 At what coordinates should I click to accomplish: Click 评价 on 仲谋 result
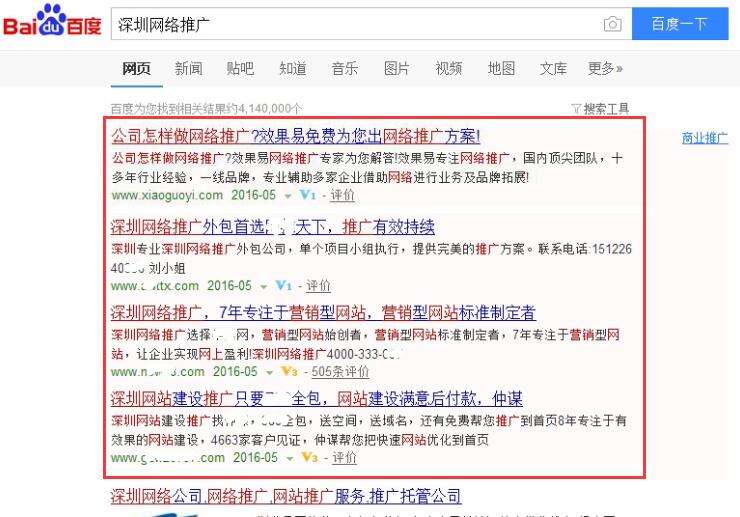[x=344, y=458]
